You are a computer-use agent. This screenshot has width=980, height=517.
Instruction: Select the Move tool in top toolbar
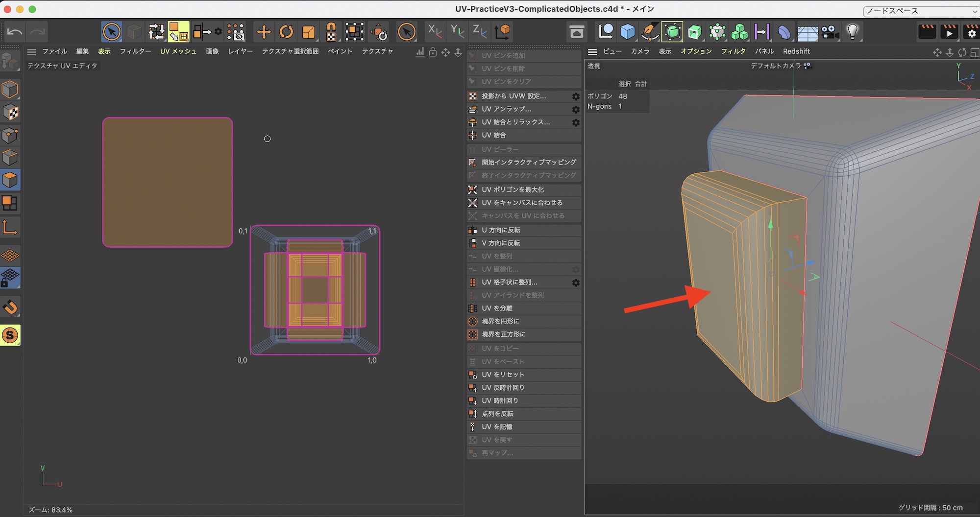coord(264,32)
